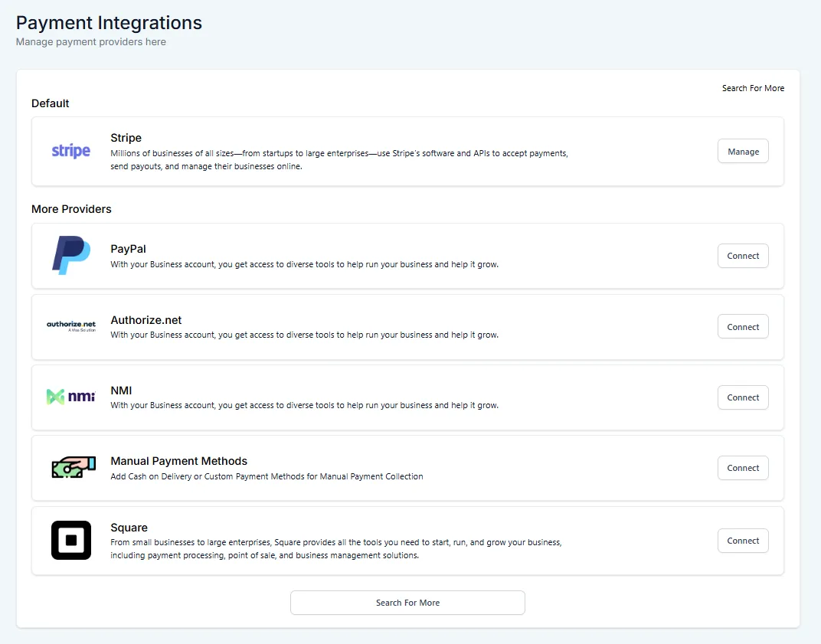Connect the Square provider
The image size is (821, 644).
[743, 541]
